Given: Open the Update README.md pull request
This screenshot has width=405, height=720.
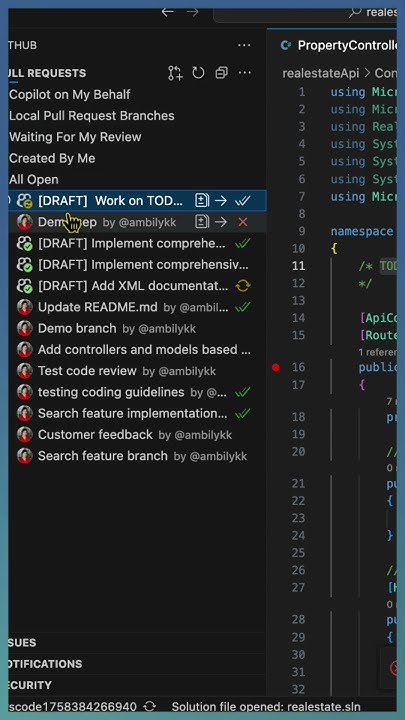Looking at the screenshot, I should (x=137, y=307).
